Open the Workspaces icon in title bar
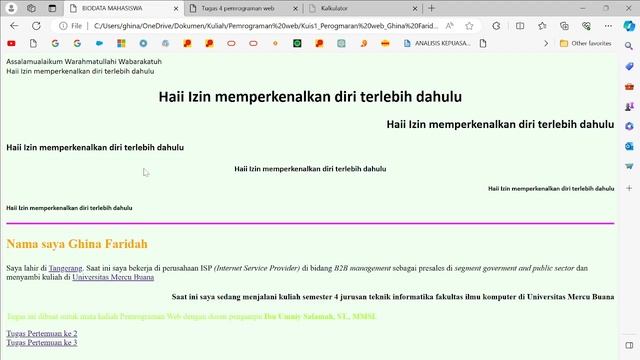Screen dimensions: 640x360 point(31,8)
